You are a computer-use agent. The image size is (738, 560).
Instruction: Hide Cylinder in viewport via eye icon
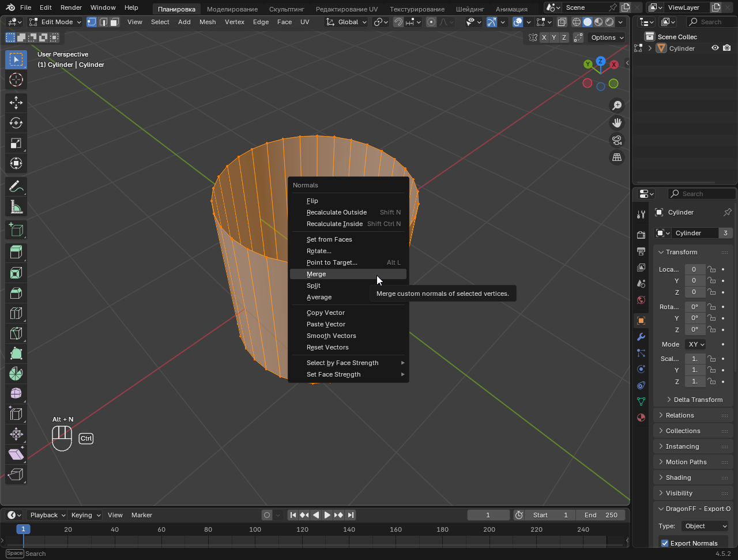tap(715, 48)
